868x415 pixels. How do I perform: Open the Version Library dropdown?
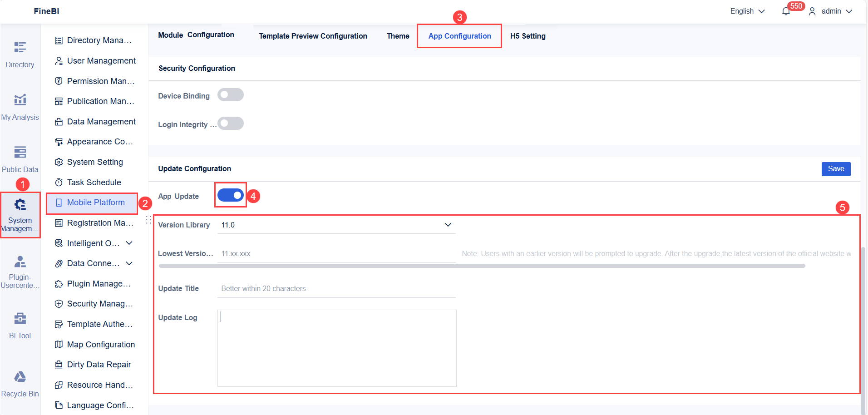point(336,225)
